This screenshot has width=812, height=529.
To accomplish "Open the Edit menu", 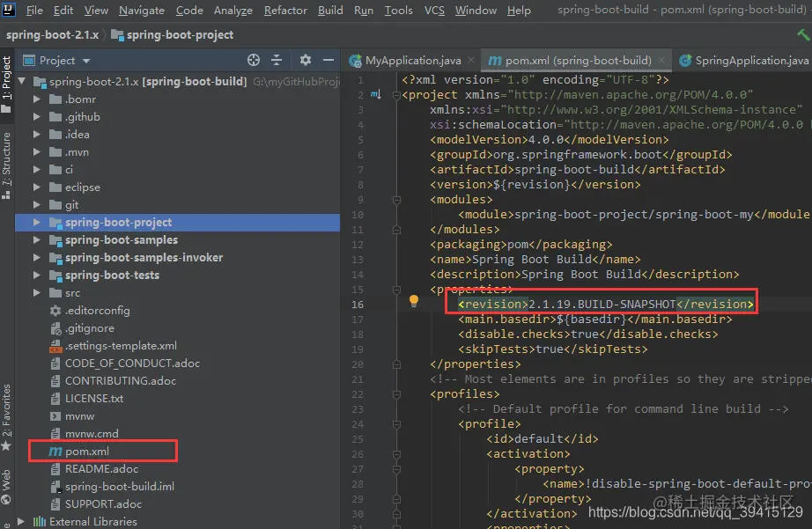I will (63, 10).
